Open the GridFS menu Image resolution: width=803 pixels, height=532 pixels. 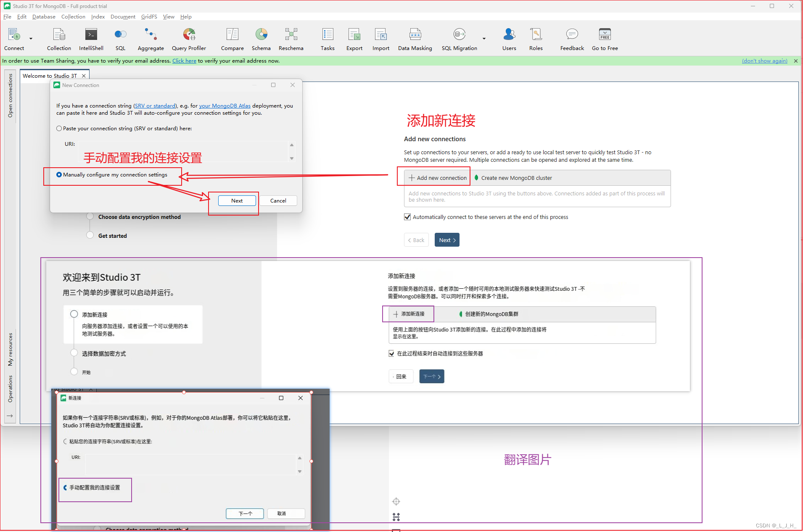click(149, 17)
